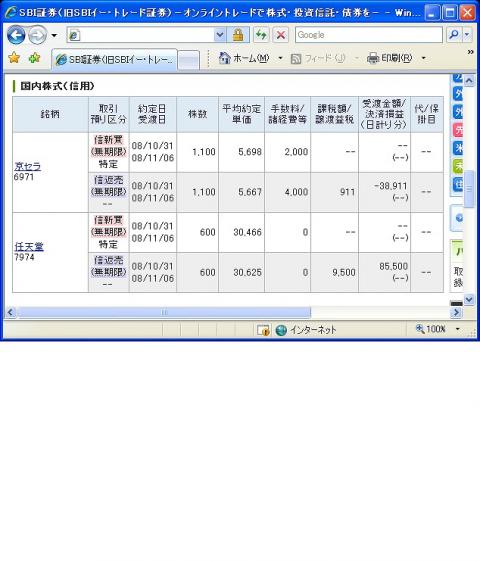Expand the 印刷 print dropdown arrow
This screenshot has height=561, width=480.
pos(423,58)
